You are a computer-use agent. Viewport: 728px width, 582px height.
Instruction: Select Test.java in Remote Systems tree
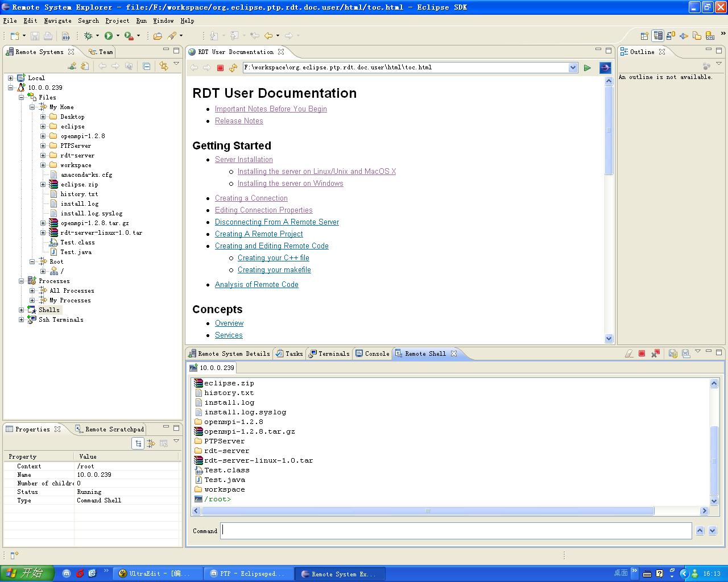point(76,252)
